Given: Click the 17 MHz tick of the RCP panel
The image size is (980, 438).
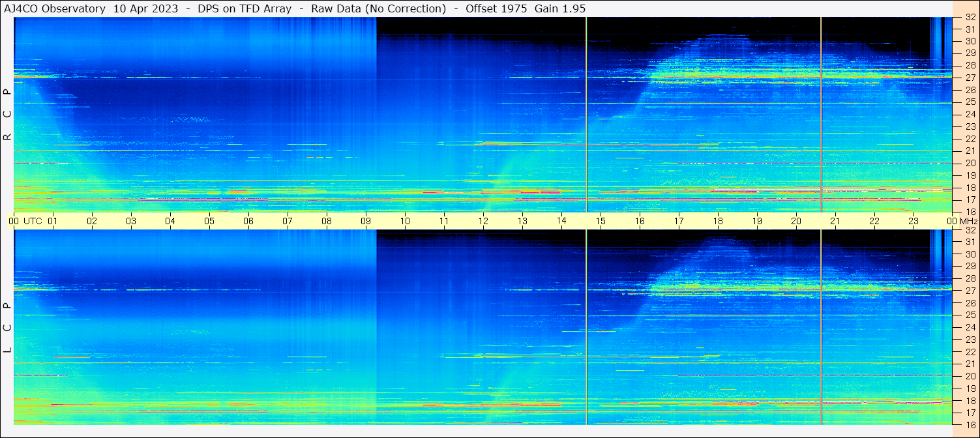Looking at the screenshot, I should [970, 199].
